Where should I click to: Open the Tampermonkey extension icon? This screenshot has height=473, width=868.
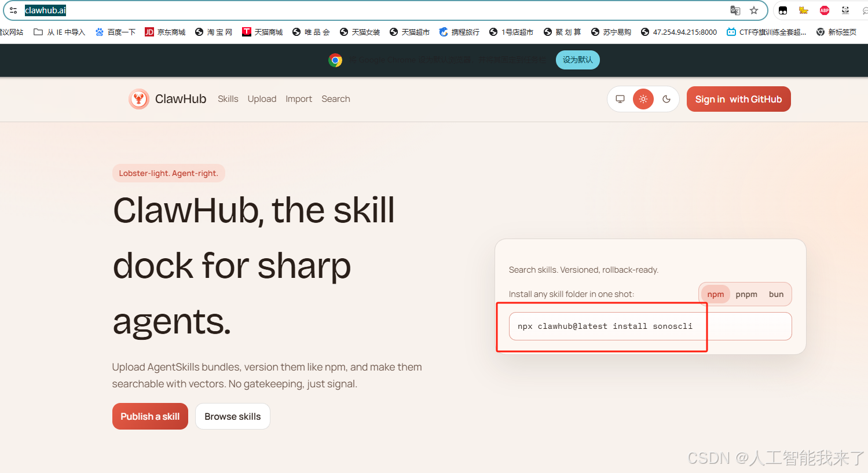[x=783, y=10]
